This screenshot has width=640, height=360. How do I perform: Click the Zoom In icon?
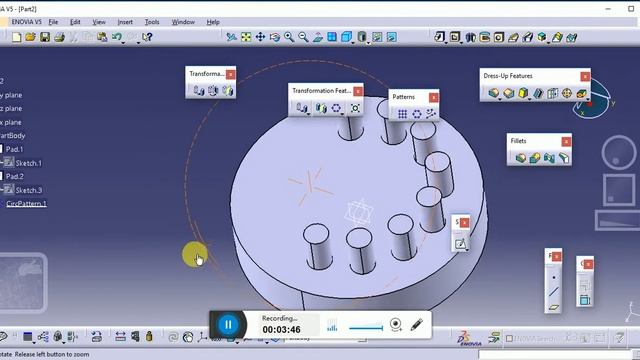(289, 37)
